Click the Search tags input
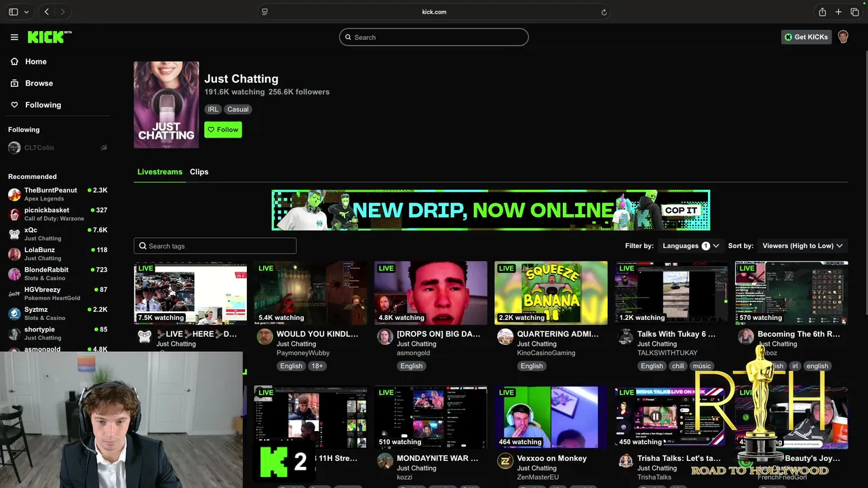 215,246
